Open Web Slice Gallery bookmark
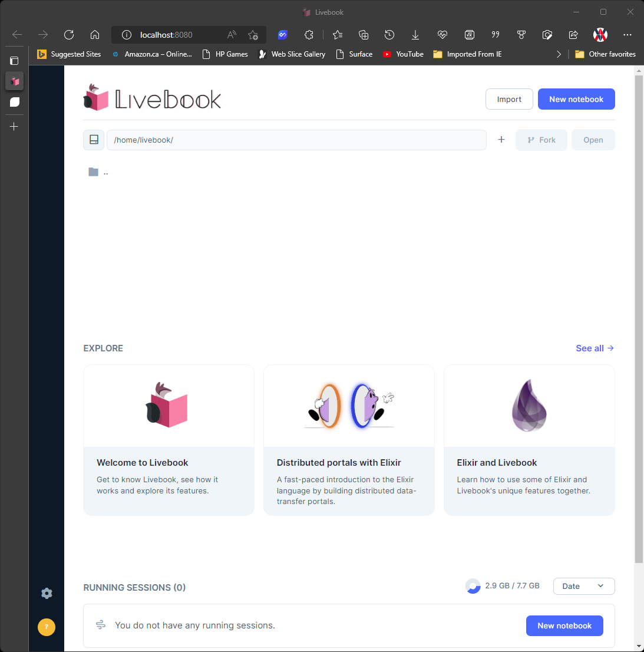644x652 pixels. pos(292,54)
